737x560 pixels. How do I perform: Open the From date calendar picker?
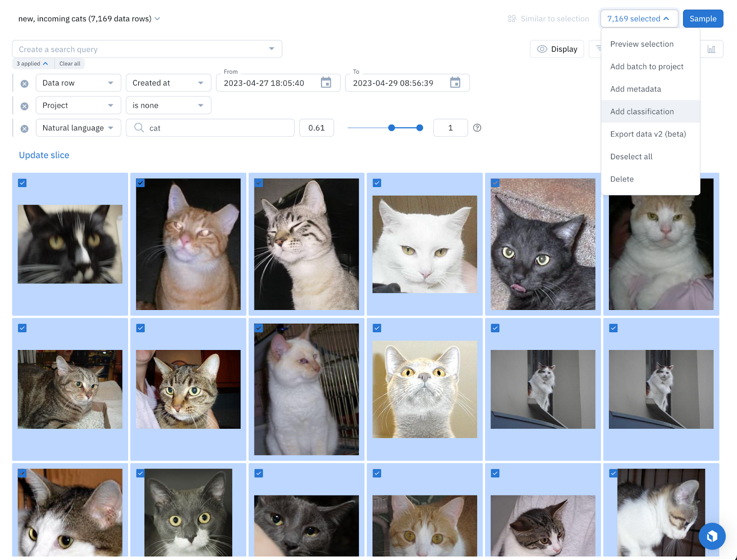(326, 83)
